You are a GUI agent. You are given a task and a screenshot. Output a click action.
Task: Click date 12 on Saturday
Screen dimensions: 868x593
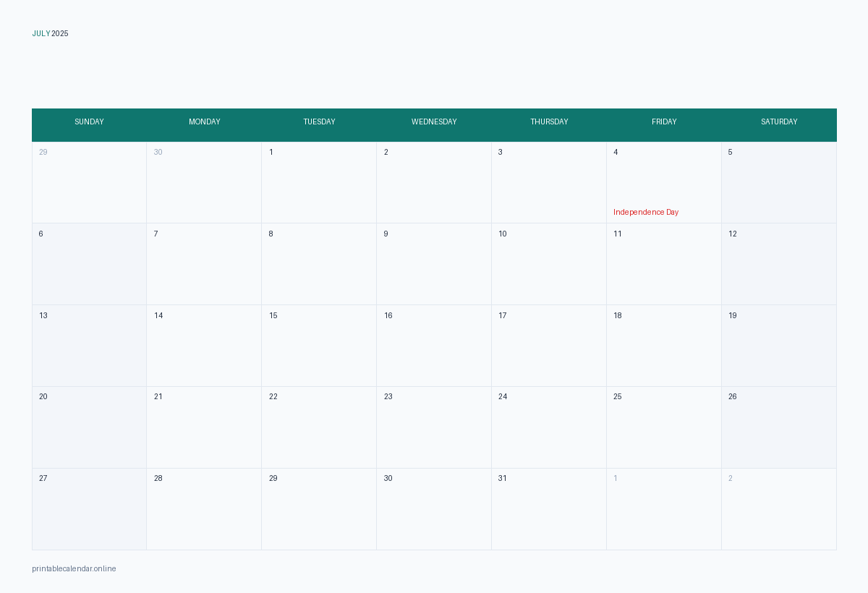tap(733, 234)
